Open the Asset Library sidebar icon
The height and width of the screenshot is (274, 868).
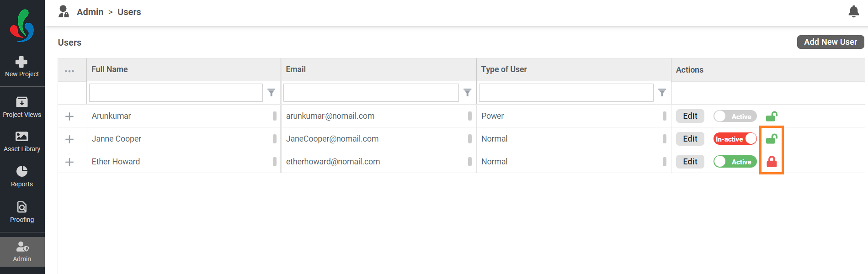tap(22, 136)
